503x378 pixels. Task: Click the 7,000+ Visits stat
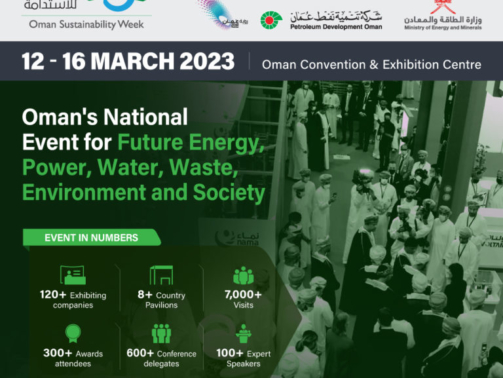(243, 299)
